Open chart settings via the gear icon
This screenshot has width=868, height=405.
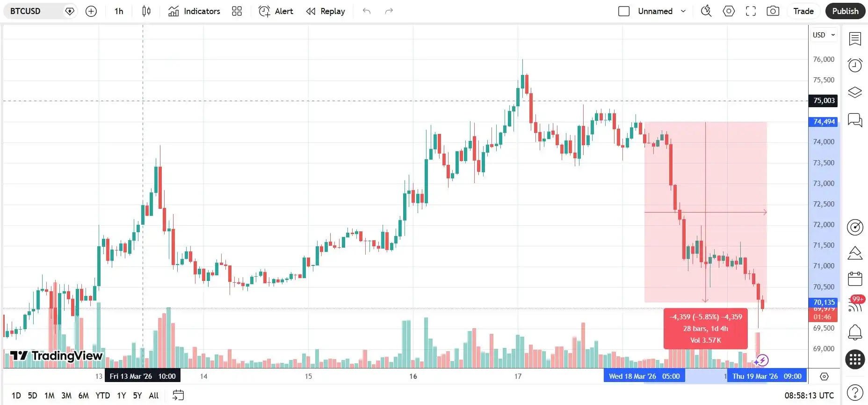[728, 11]
